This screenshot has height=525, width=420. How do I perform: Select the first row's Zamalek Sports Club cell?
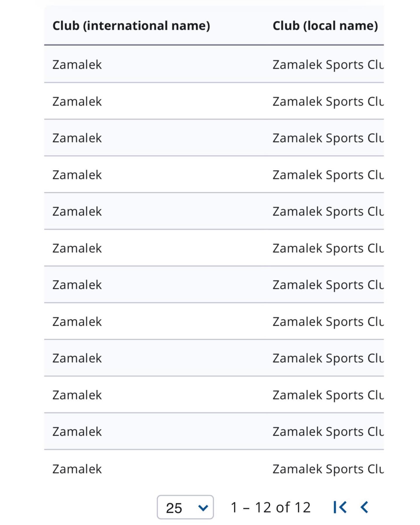(328, 64)
